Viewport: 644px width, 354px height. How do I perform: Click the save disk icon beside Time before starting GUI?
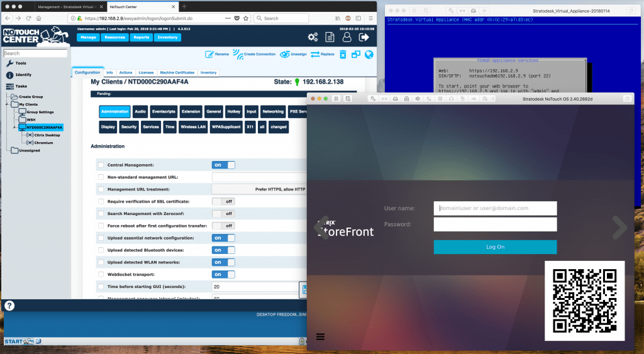(303, 289)
